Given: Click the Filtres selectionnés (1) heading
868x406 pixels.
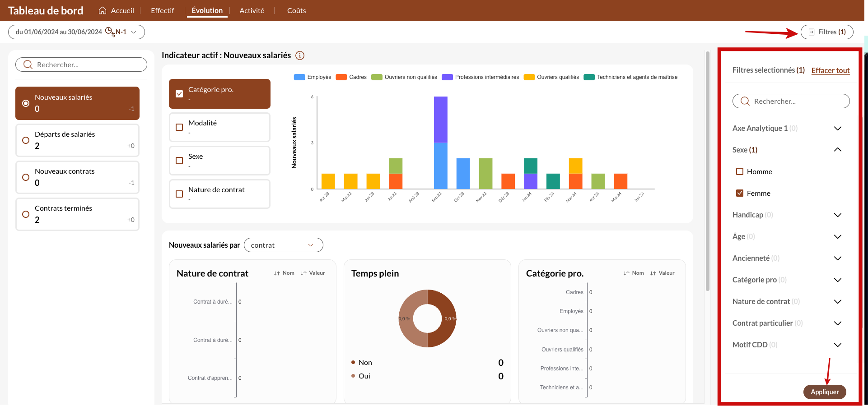Looking at the screenshot, I should click(769, 70).
